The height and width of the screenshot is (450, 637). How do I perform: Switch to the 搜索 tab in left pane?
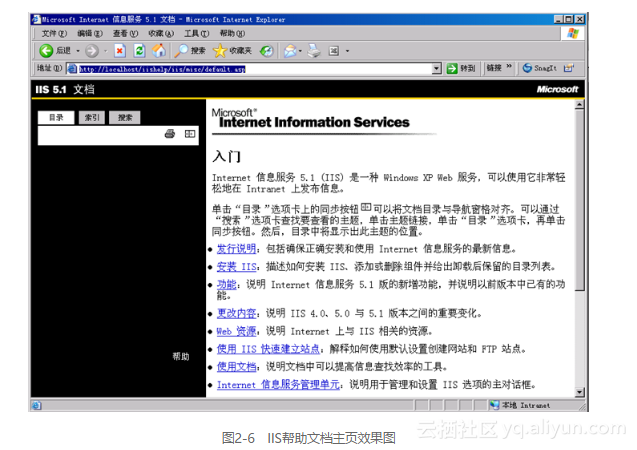point(125,117)
